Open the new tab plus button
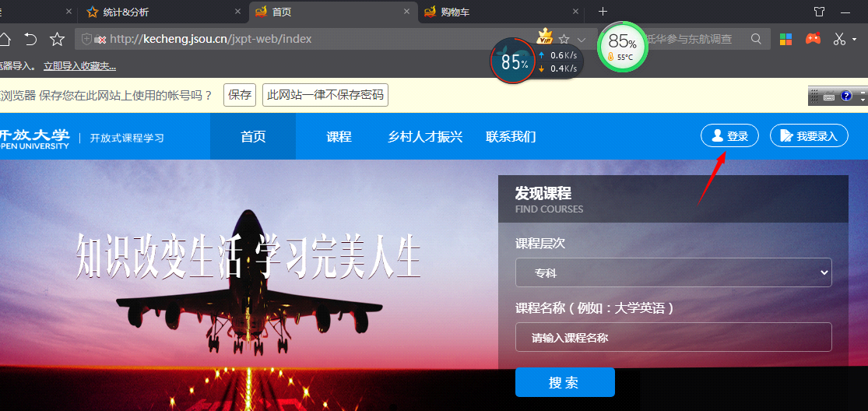This screenshot has height=411, width=868. pyautogui.click(x=603, y=12)
